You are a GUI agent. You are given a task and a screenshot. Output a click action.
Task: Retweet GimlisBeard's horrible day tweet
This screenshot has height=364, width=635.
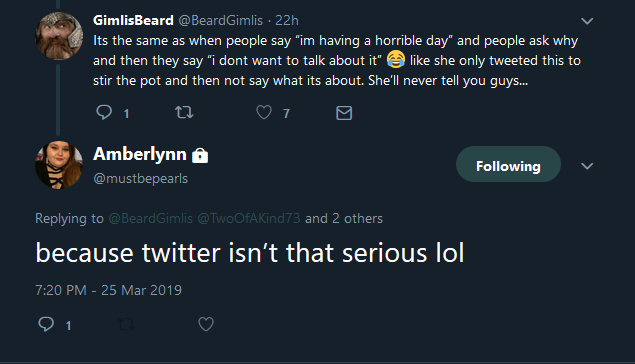(184, 112)
